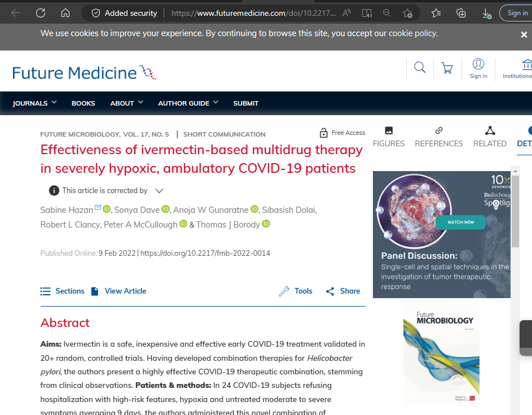Open browser Downloads icon
Screen dimensions: 532x415
(x=486, y=14)
